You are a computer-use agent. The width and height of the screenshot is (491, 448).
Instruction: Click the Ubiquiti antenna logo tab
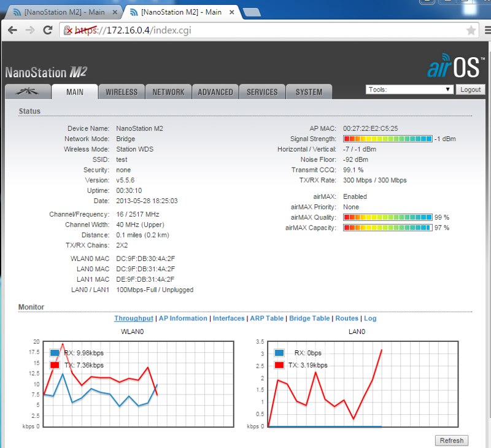(x=27, y=91)
